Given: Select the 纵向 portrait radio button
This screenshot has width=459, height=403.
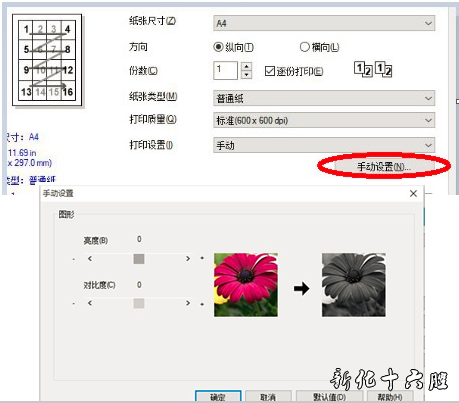Looking at the screenshot, I should pyautogui.click(x=218, y=47).
